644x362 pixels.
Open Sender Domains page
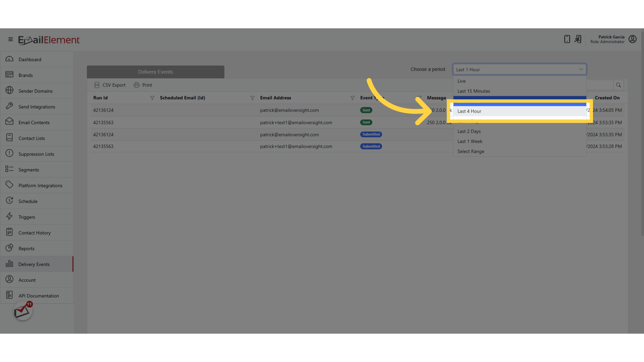click(37, 91)
